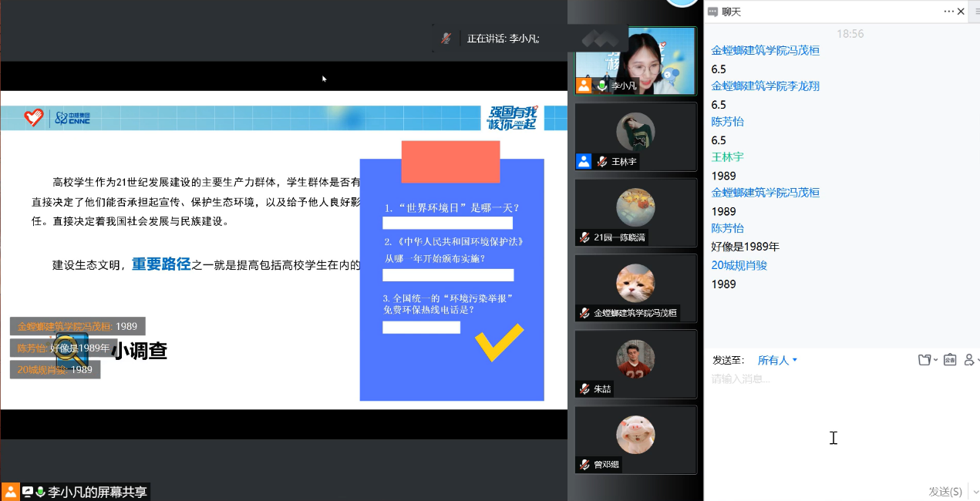Click the muted microphone icon beside 正在讲话
This screenshot has width=980, height=501.
pos(446,38)
